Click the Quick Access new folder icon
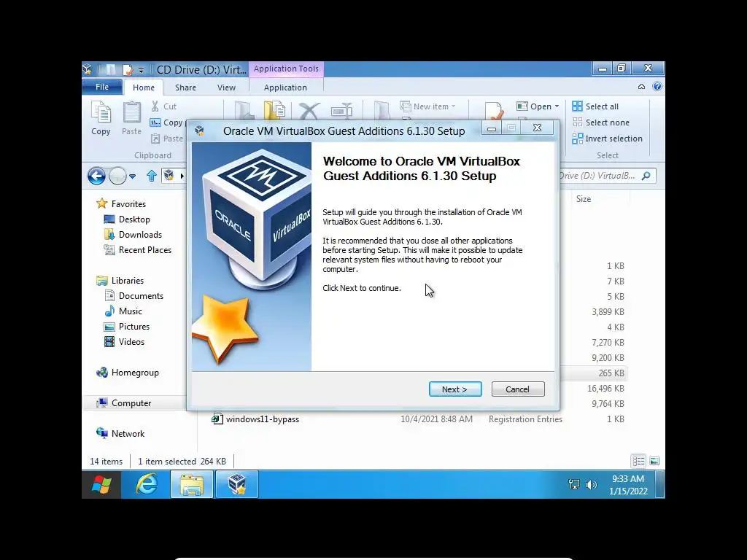The height and width of the screenshot is (560, 747). pyautogui.click(x=111, y=70)
